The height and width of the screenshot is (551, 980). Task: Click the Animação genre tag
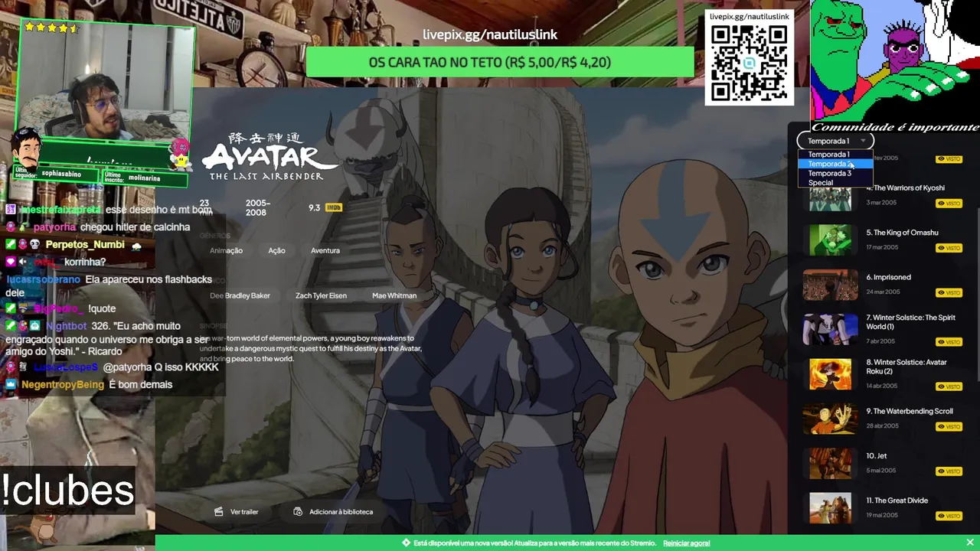pyautogui.click(x=226, y=250)
